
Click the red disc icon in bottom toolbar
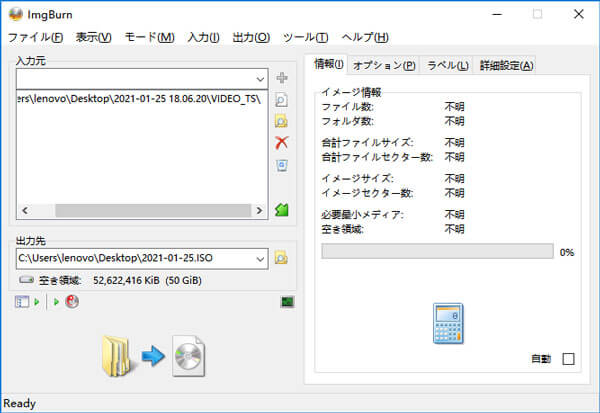pyautogui.click(x=72, y=302)
